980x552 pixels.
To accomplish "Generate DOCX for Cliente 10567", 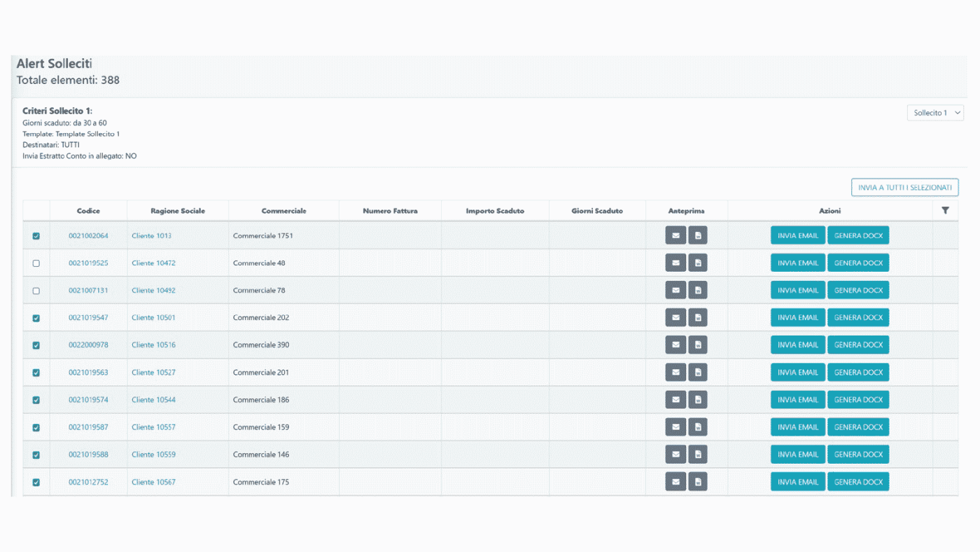I will (x=858, y=481).
